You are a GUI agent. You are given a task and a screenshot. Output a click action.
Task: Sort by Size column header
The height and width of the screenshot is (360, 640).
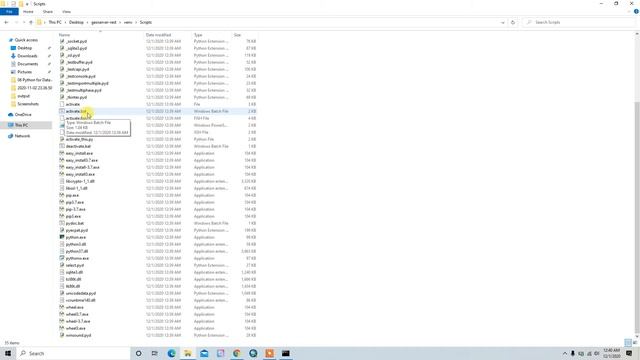(237, 35)
